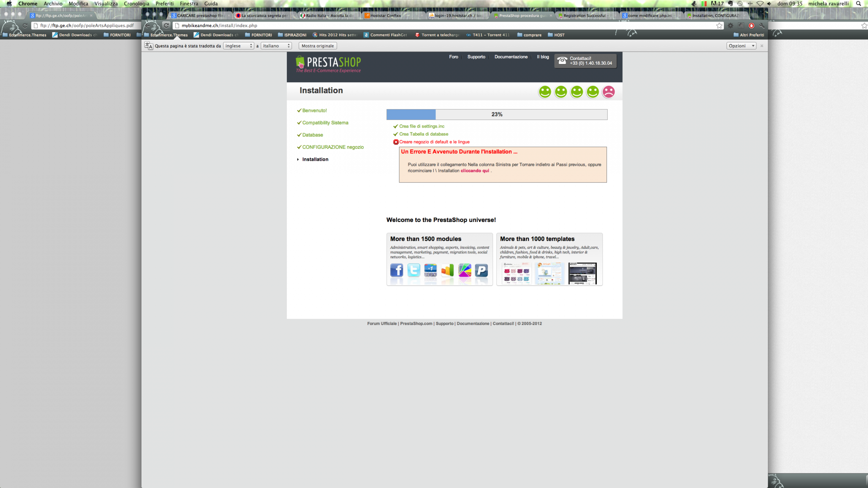Viewport: 868px width, 488px height.
Task: Click the 'cliccando qui' restart link
Action: pyautogui.click(x=475, y=171)
